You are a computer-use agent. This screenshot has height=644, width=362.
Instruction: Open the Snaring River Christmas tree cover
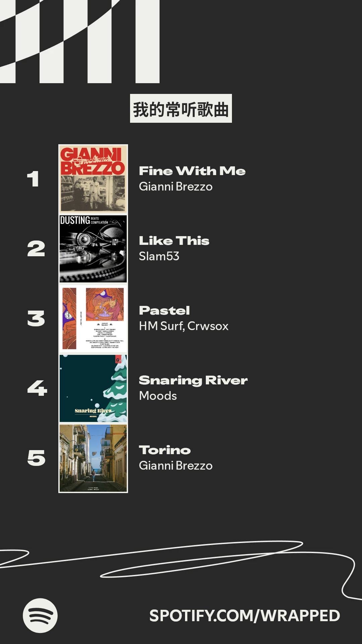click(93, 388)
